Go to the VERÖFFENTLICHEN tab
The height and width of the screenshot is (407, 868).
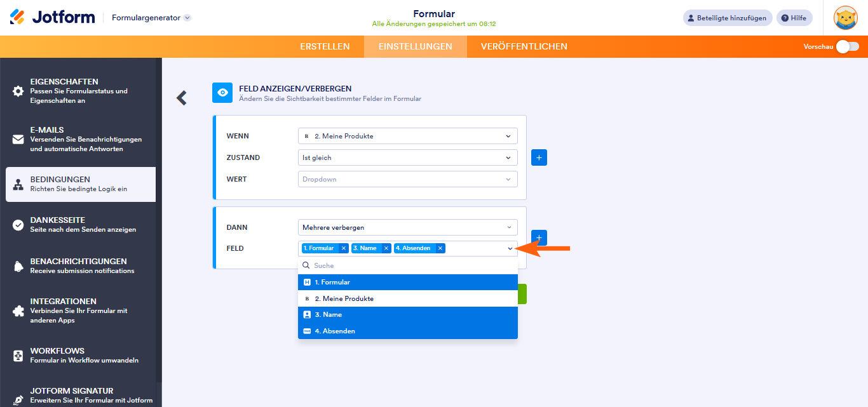[x=524, y=46]
